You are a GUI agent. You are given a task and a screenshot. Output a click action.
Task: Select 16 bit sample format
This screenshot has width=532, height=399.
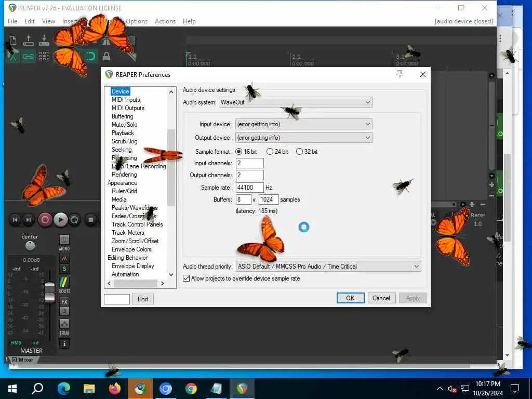coord(246,152)
